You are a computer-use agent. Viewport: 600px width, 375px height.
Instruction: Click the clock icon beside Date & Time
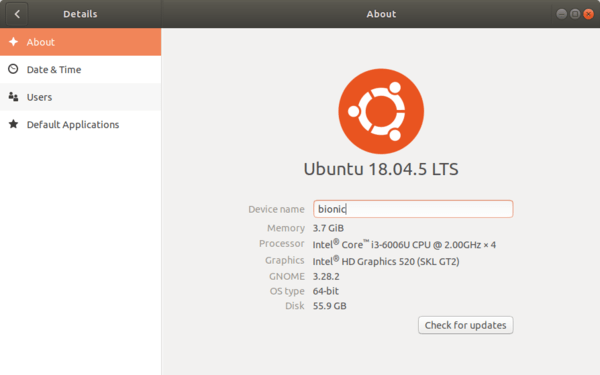pos(13,69)
